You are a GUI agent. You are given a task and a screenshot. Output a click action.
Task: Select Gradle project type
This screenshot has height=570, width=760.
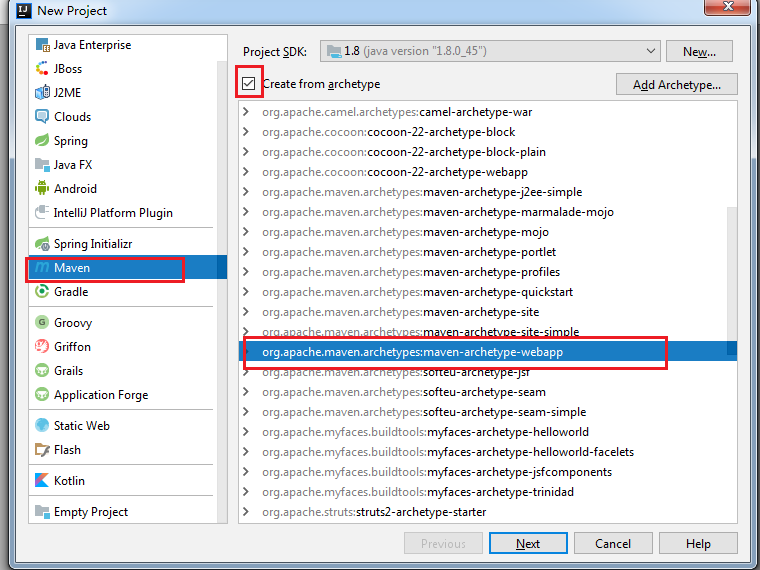tap(123, 292)
